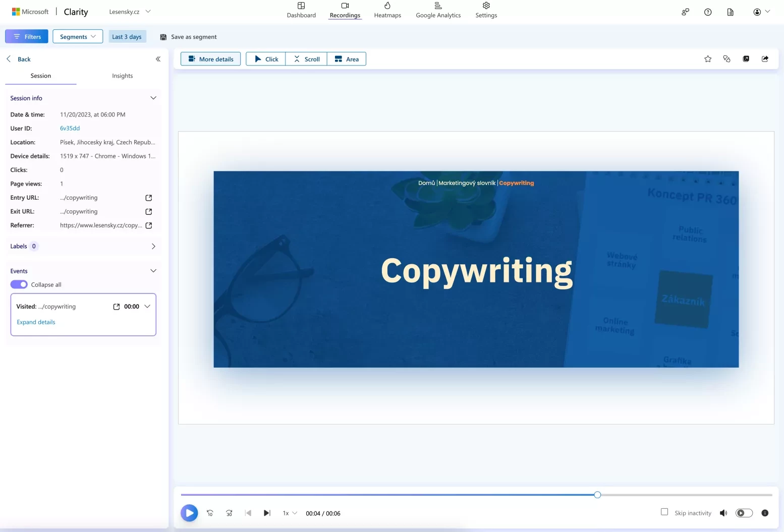Open the Dashboard tab

(x=301, y=10)
